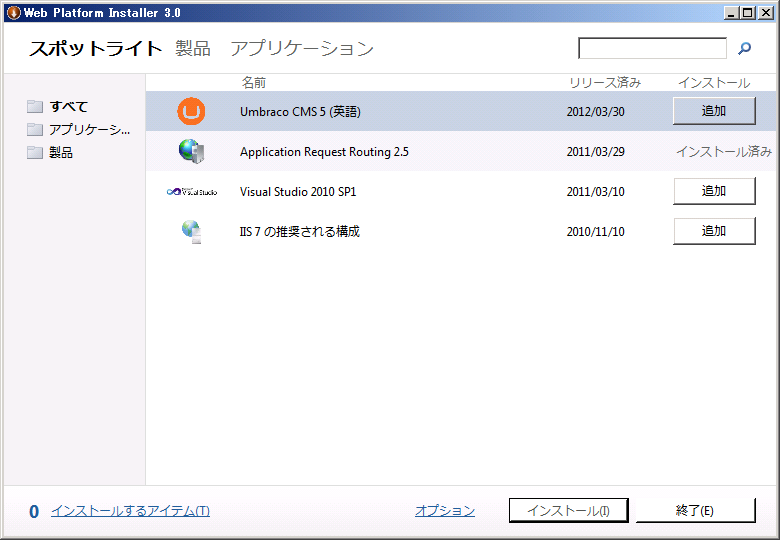Minimize the Web Platform Installer window
The height and width of the screenshot is (540, 780).
pyautogui.click(x=731, y=13)
